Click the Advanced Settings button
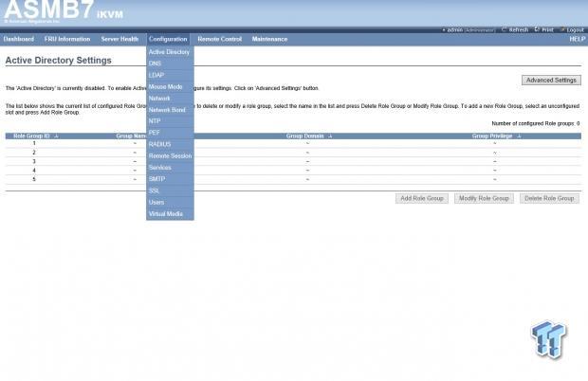Viewport: 588px width, 381px height. 551,81
